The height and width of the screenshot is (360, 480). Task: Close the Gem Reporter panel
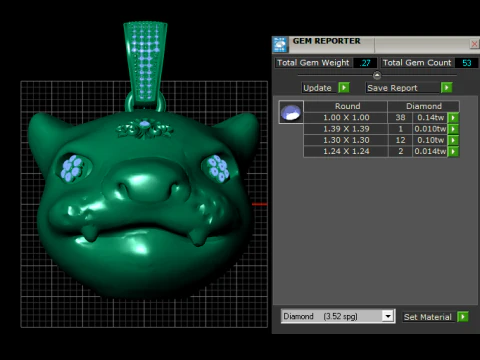[474, 44]
